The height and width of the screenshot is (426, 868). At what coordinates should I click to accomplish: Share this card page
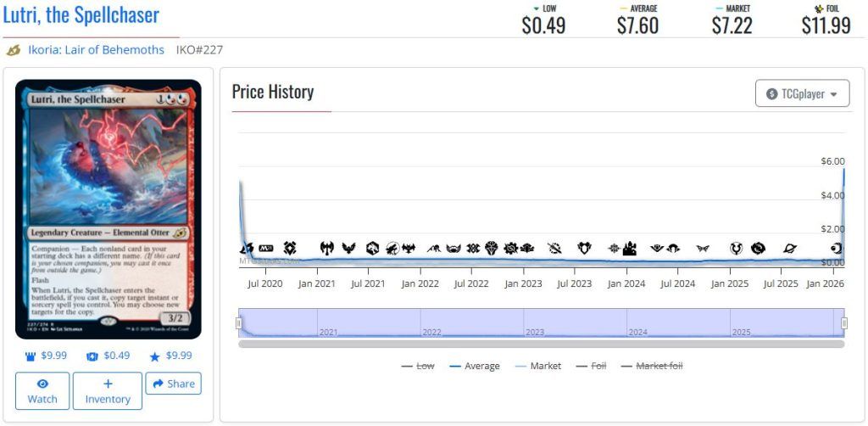(x=173, y=384)
